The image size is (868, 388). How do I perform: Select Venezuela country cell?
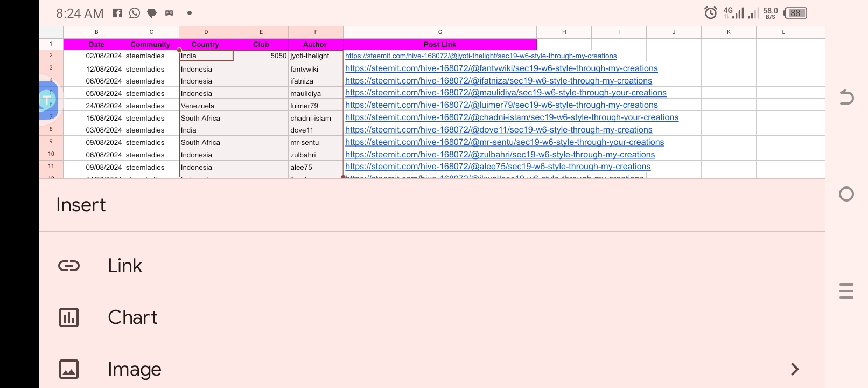coord(206,106)
